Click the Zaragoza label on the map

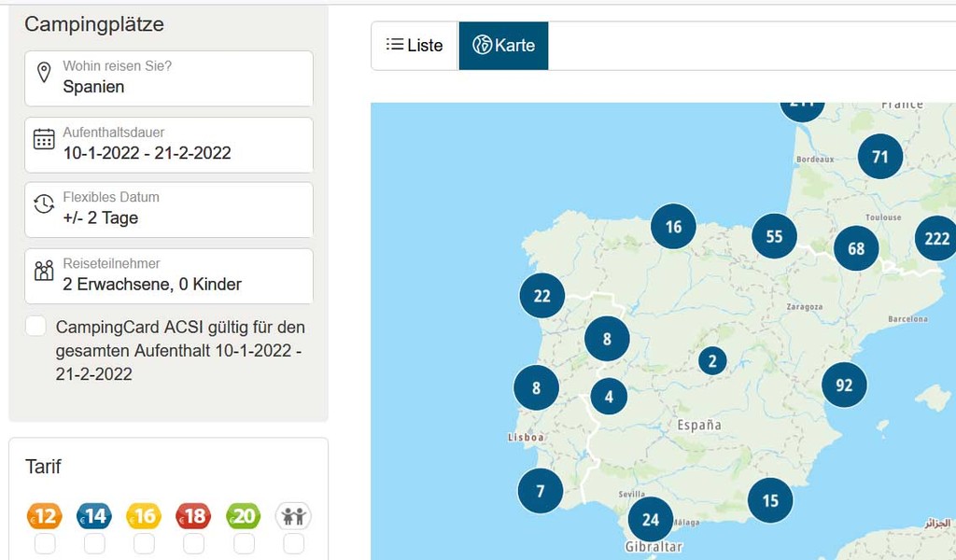click(x=804, y=306)
